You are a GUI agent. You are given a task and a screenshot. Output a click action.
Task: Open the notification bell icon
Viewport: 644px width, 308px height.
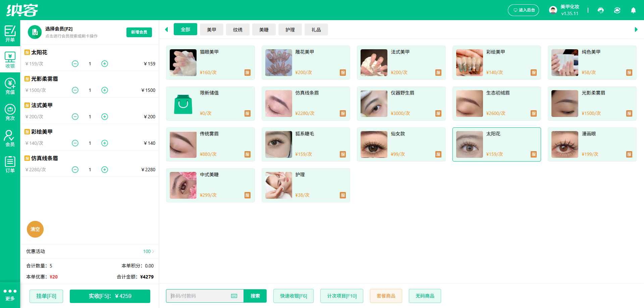(x=633, y=10)
